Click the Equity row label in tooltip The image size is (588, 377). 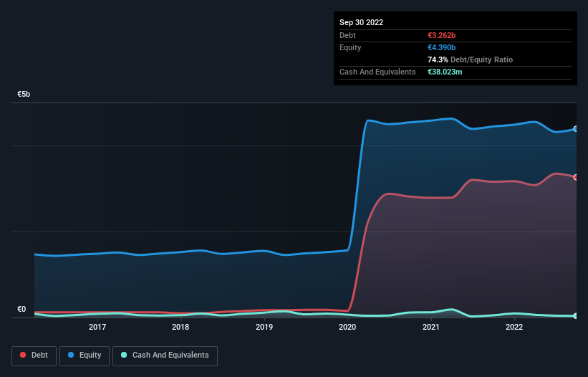point(350,47)
